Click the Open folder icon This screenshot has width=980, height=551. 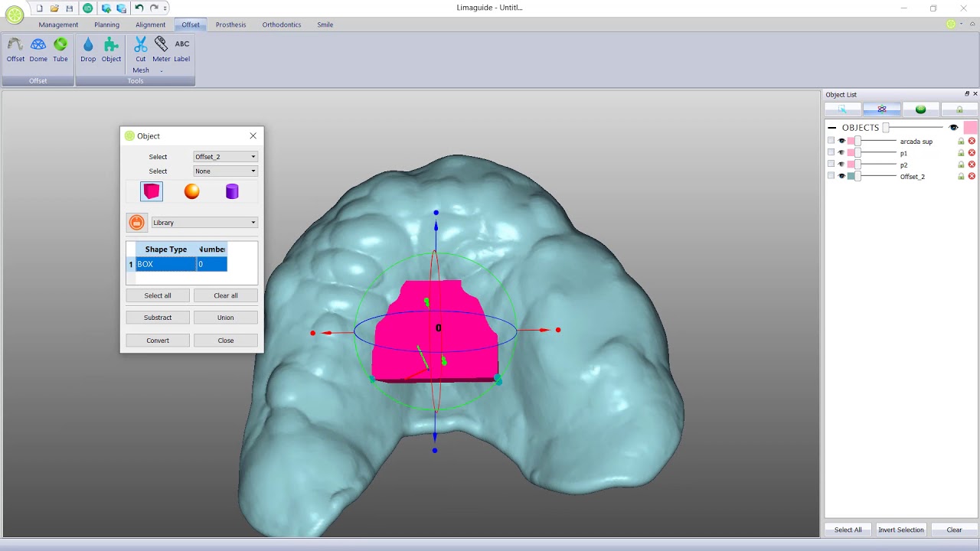(x=54, y=8)
